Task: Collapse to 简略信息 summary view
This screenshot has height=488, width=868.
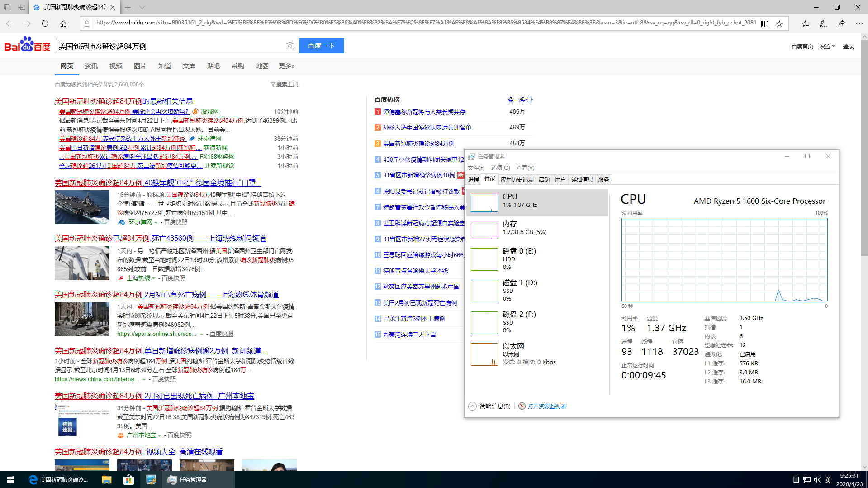Action: click(489, 406)
